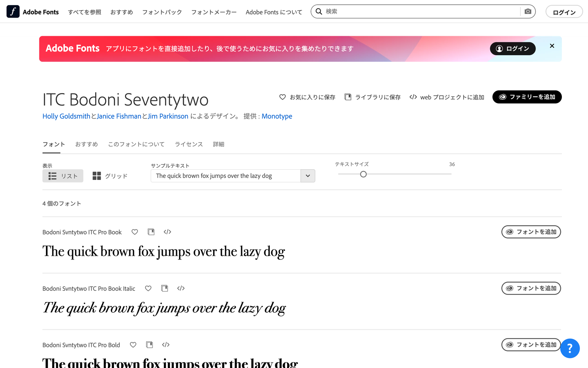Open Adobe Fonts について in navigation
The height and width of the screenshot is (368, 588).
pos(274,12)
